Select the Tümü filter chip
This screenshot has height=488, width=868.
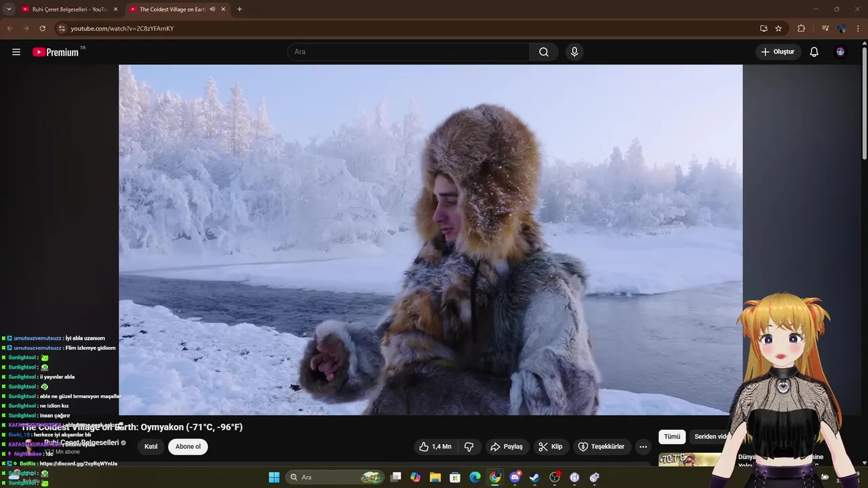point(672,437)
